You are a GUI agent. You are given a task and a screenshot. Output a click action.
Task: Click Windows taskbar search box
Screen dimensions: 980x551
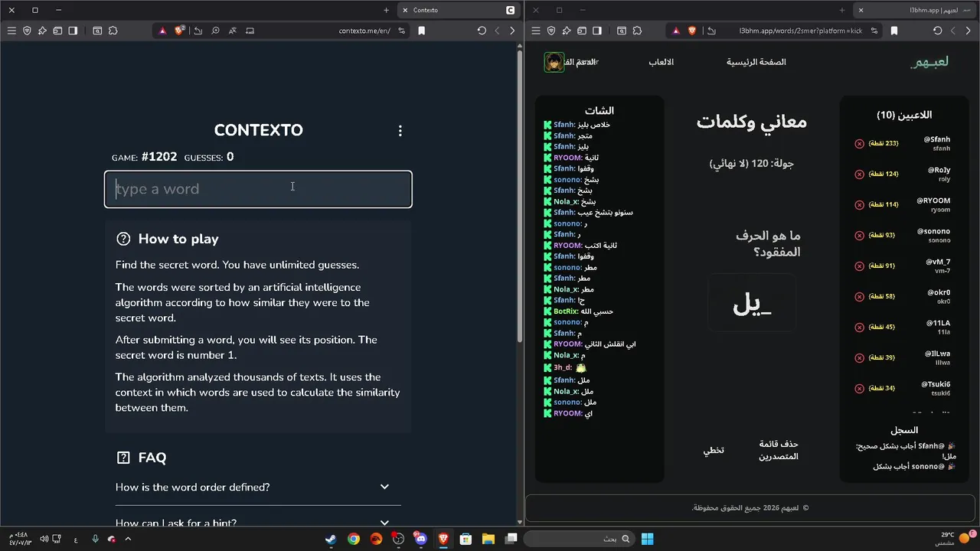tap(581, 539)
